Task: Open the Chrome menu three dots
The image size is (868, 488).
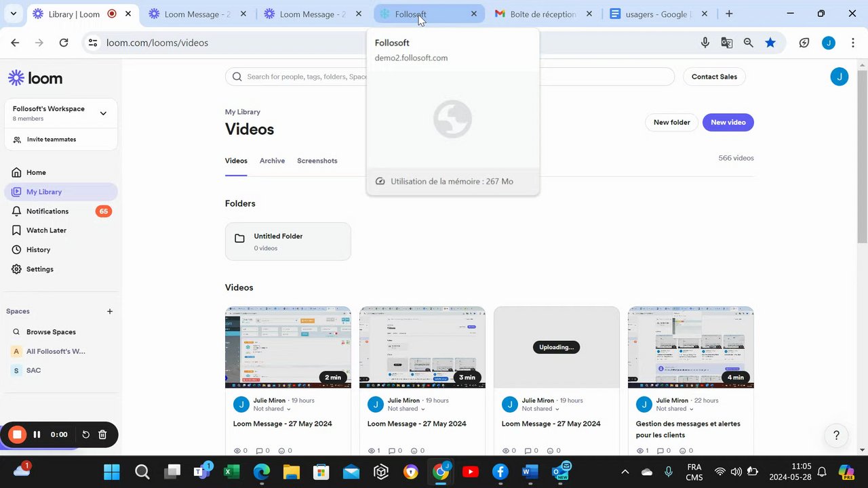Action: (852, 43)
